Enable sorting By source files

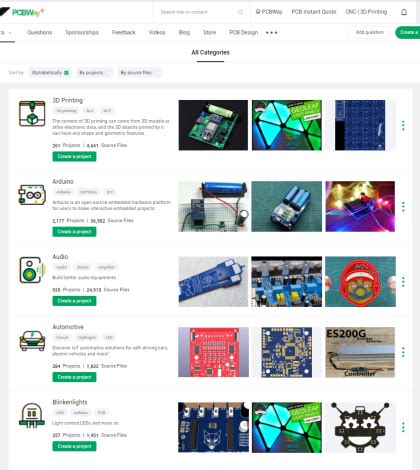coord(139,73)
